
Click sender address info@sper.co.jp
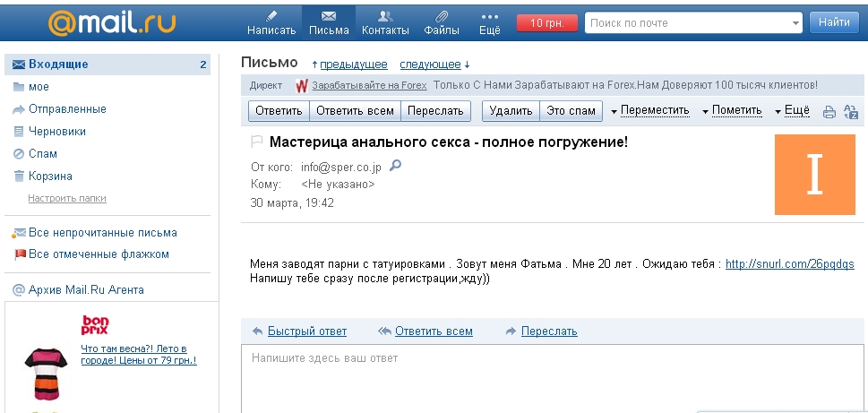[341, 168]
